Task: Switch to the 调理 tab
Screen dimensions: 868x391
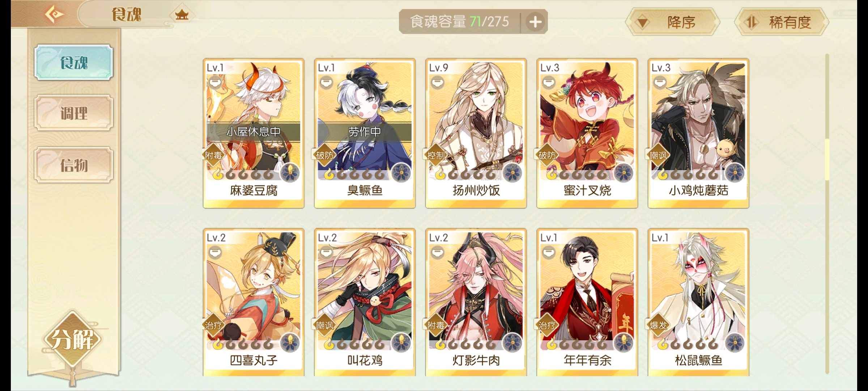Action: (74, 113)
